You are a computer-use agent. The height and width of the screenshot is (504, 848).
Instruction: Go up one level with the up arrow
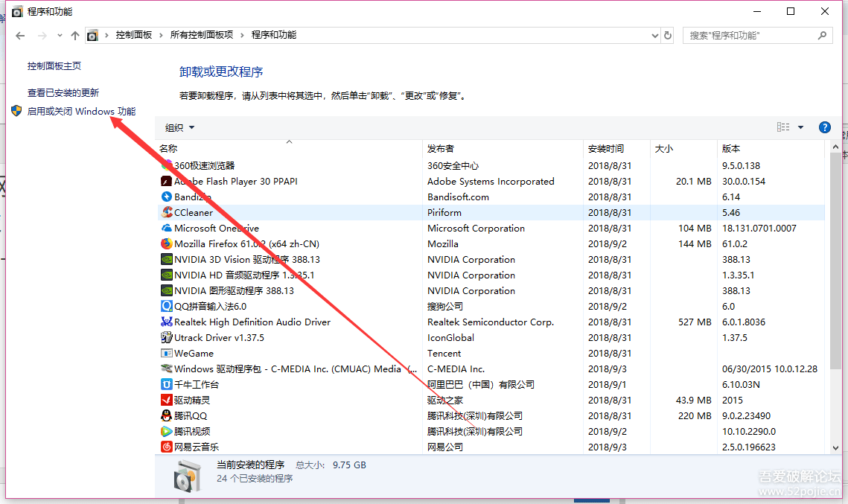[75, 35]
